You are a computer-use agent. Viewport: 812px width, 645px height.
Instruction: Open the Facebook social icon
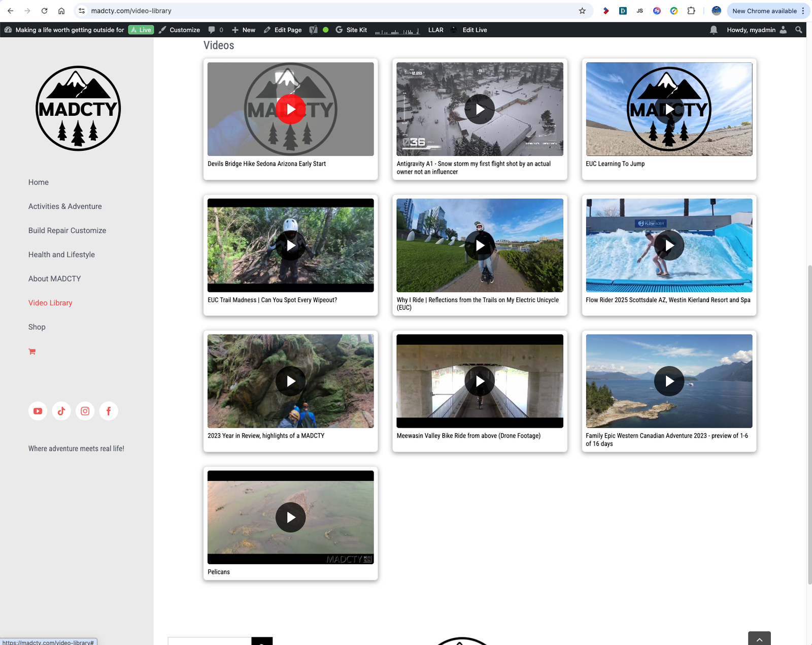[109, 411]
